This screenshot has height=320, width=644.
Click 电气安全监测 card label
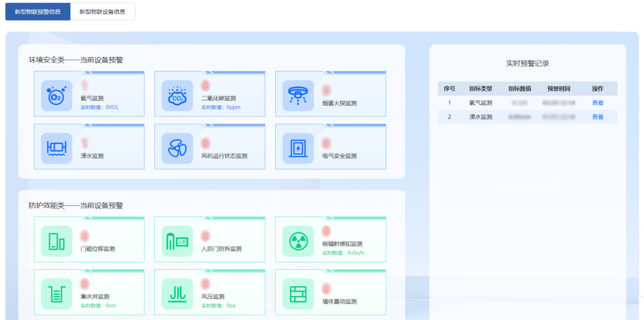tap(339, 156)
